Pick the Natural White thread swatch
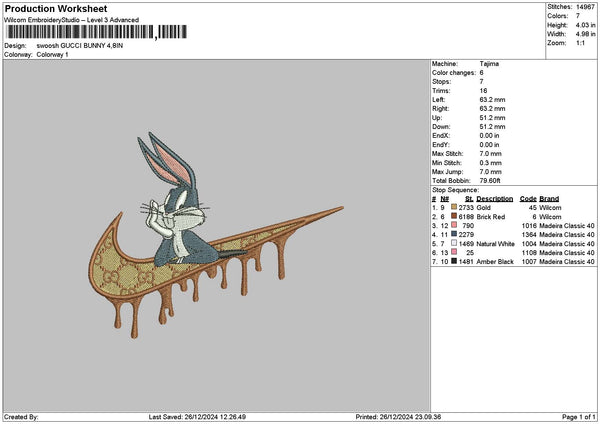 coord(454,243)
